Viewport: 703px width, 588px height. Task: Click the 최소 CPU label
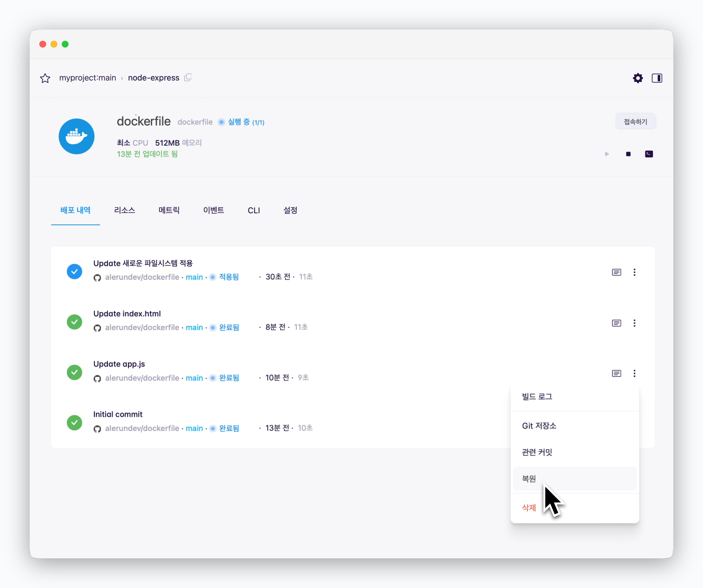tap(132, 143)
